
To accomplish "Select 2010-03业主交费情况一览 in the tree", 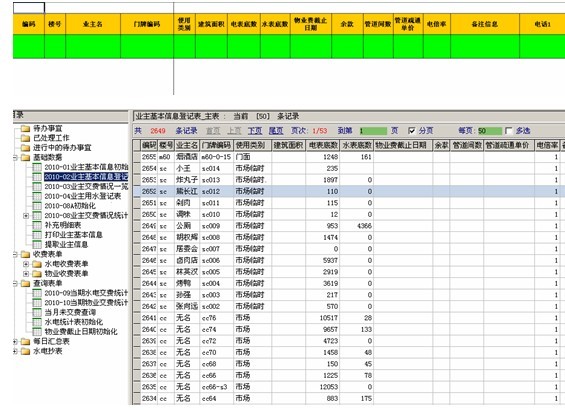I will [86, 187].
